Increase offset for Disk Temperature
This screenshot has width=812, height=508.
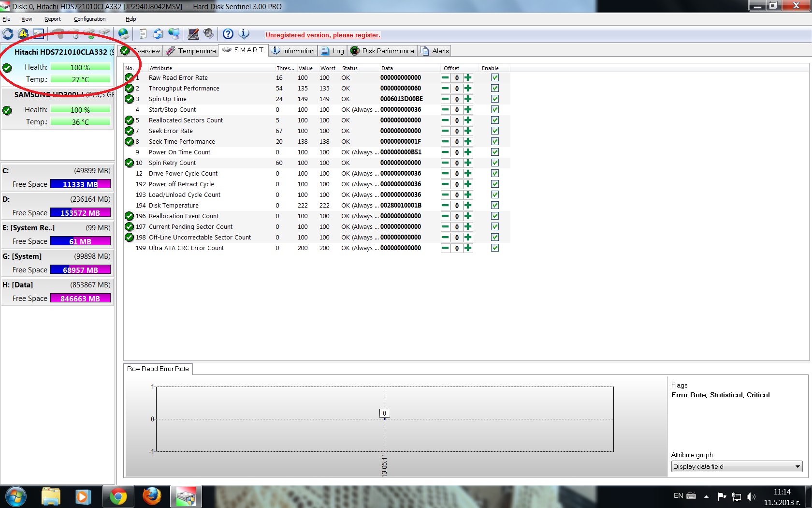(x=468, y=206)
